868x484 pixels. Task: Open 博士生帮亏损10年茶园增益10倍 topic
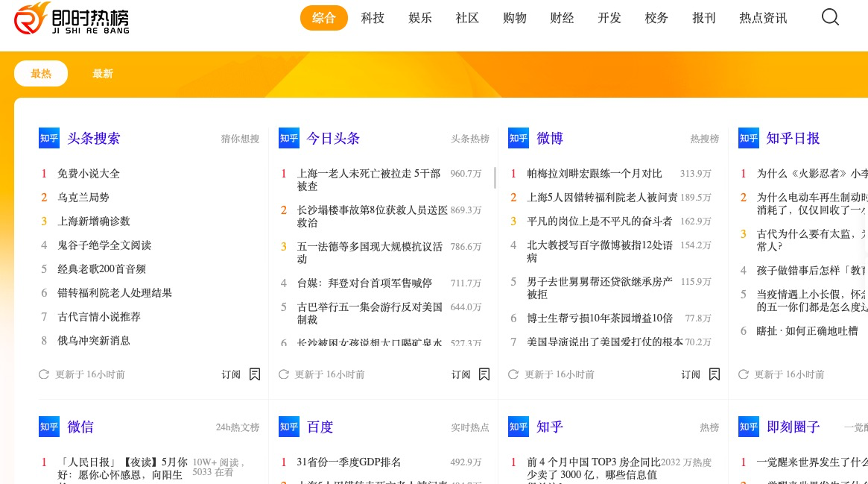(x=600, y=318)
